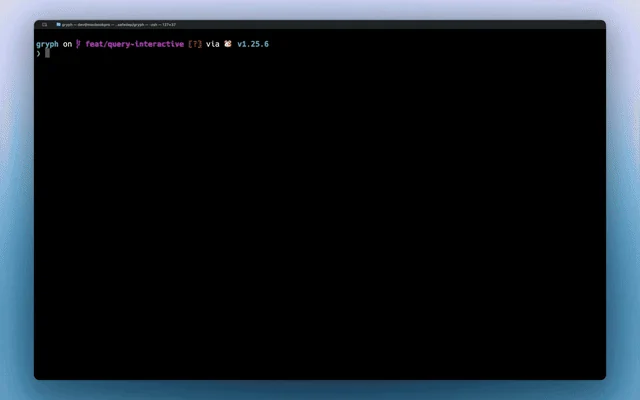Click the v1.25.6 Go version text
Image resolution: width=640 pixels, height=400 pixels.
click(x=253, y=44)
